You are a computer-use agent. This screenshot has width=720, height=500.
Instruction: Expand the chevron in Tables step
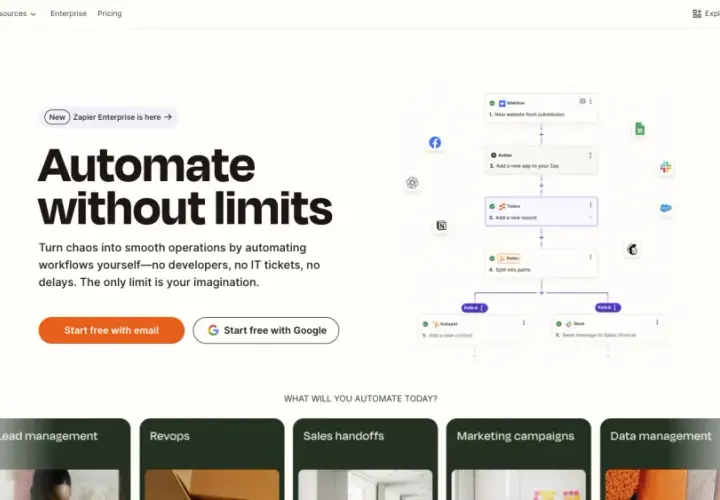click(x=591, y=218)
